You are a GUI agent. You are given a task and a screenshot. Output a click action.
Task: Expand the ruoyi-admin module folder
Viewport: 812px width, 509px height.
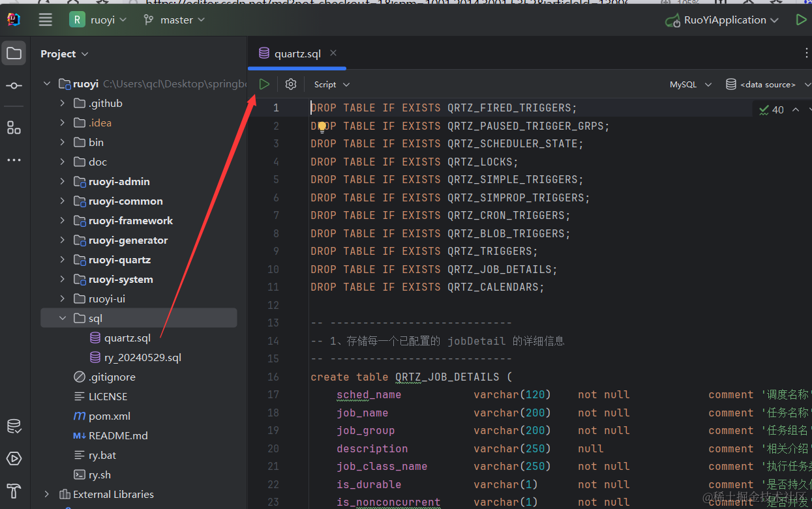[63, 181]
